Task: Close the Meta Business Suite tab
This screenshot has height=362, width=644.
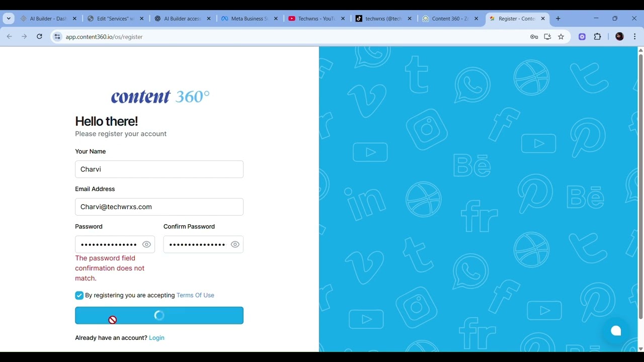Action: click(276, 19)
